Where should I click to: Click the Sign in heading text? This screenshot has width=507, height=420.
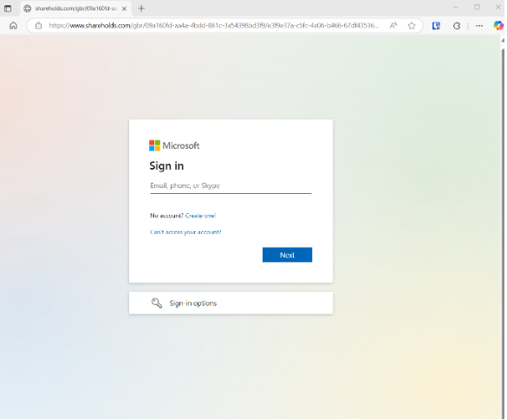166,166
